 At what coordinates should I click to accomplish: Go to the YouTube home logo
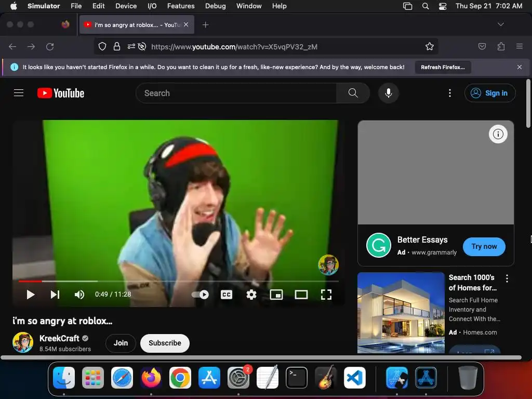pyautogui.click(x=61, y=93)
